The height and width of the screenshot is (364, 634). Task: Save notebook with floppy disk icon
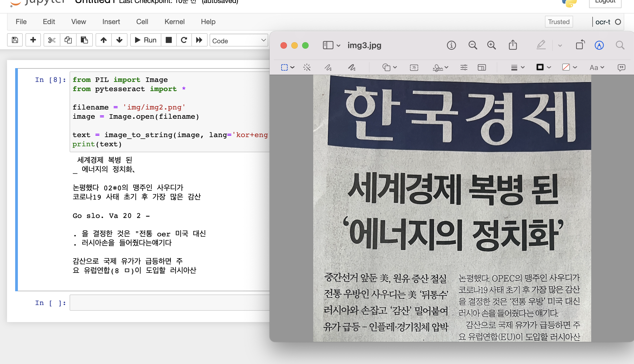click(x=15, y=40)
